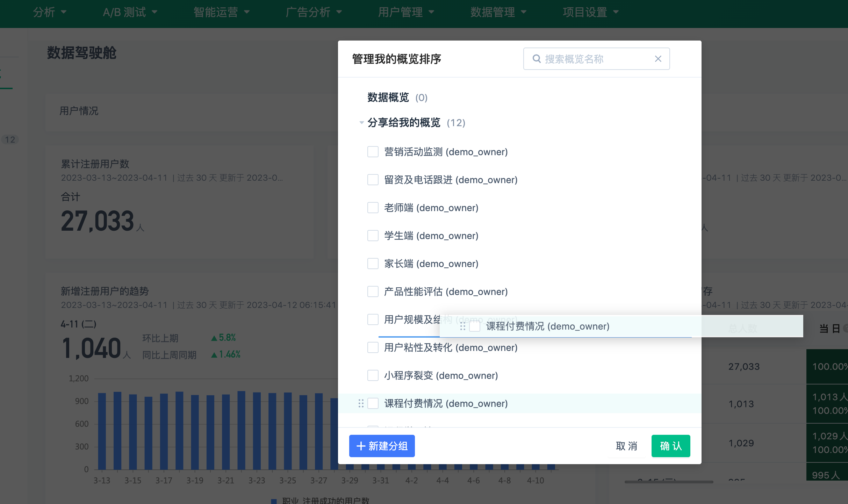Collapse the 分享给我的概览 group
The height and width of the screenshot is (504, 848).
point(361,123)
